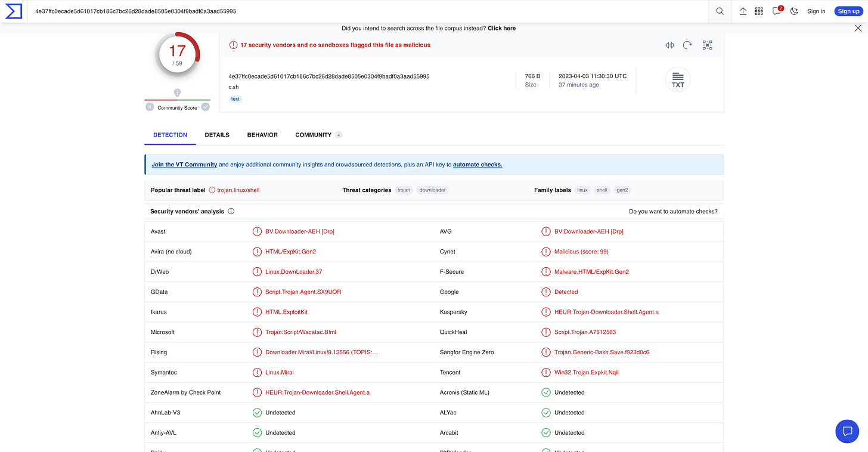This screenshot has width=868, height=452.
Task: Click the reanalyze refresh icon
Action: [687, 45]
